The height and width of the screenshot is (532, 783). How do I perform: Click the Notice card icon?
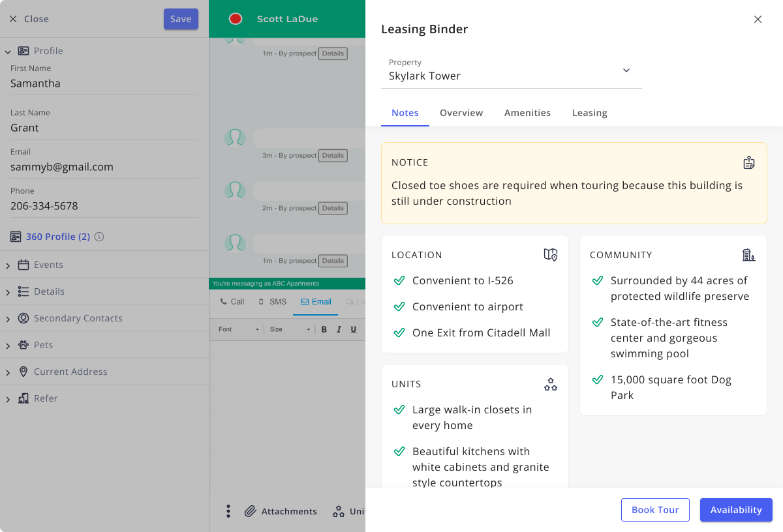748,162
